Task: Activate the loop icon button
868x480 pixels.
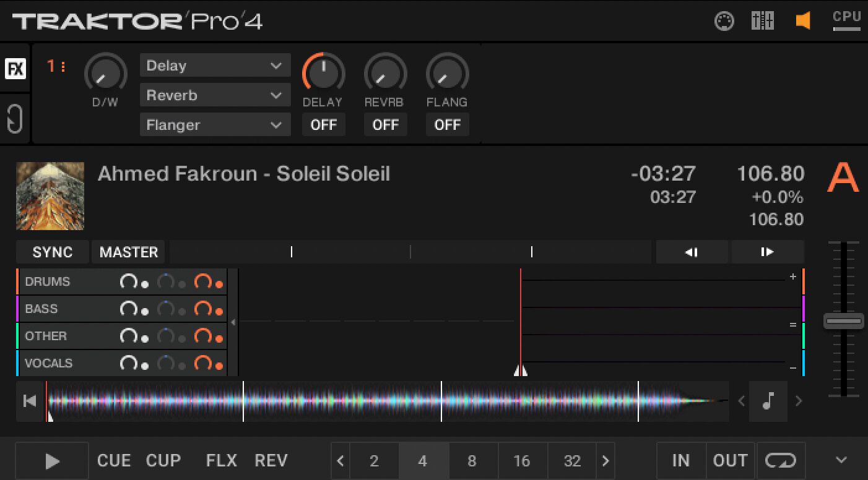Action: 780,461
